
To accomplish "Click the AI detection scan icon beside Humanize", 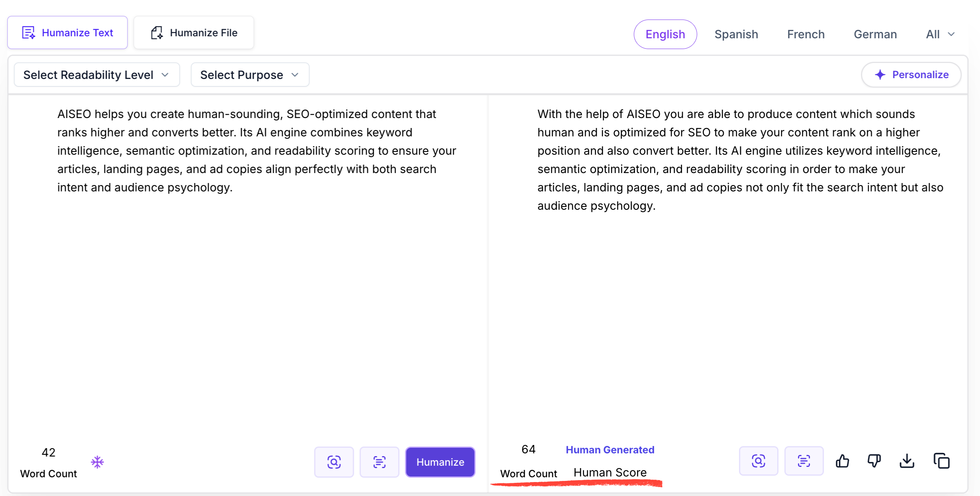I will [x=334, y=462].
